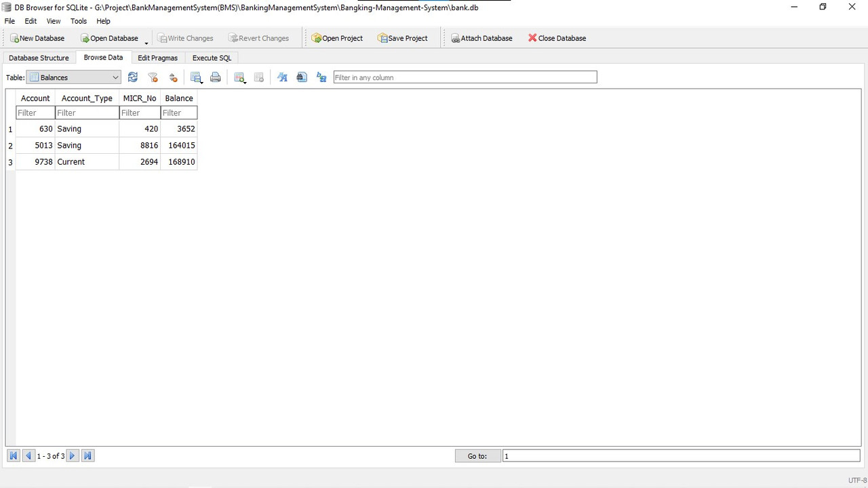Select the Browse Data tab
The height and width of the screenshot is (488, 868).
pyautogui.click(x=103, y=58)
